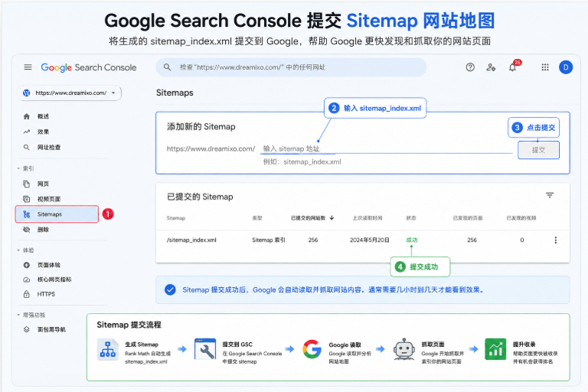
Task: Click the sitemap tree icon in flow
Action: (108, 349)
